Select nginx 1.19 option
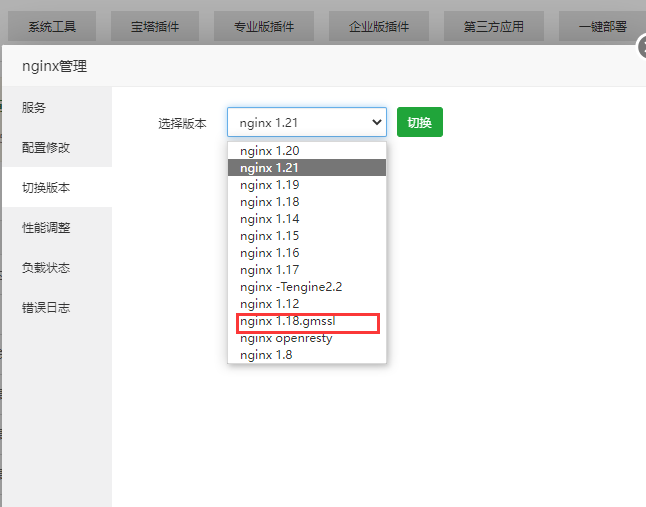The height and width of the screenshot is (507, 646). click(x=307, y=185)
